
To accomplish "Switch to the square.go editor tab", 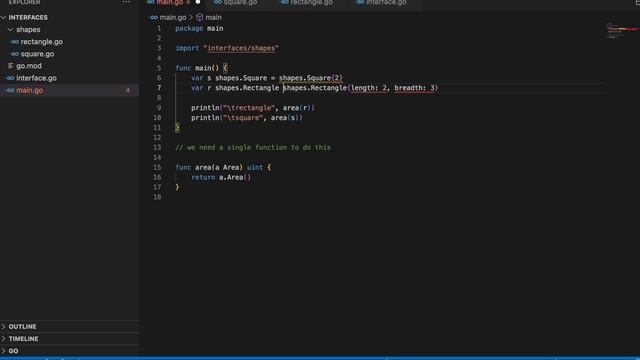I will pyautogui.click(x=240, y=2).
